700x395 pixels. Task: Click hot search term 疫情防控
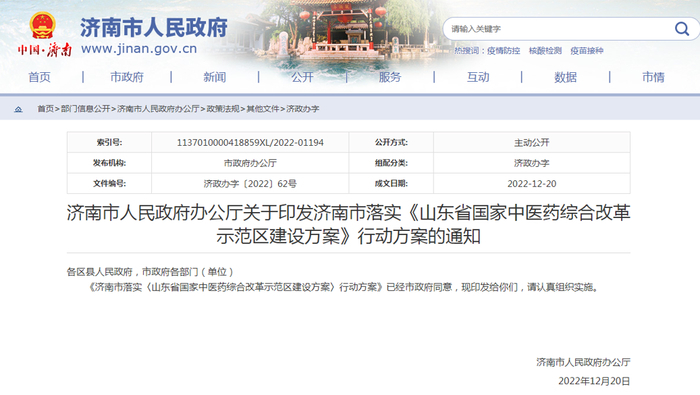[x=504, y=51]
